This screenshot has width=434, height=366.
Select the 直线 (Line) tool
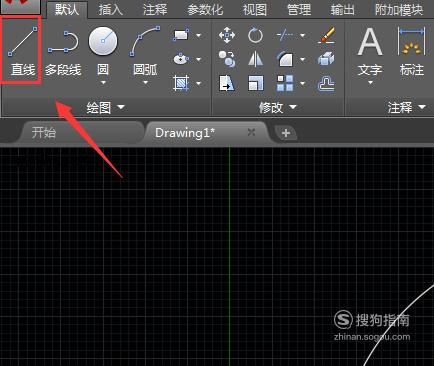pos(22,50)
